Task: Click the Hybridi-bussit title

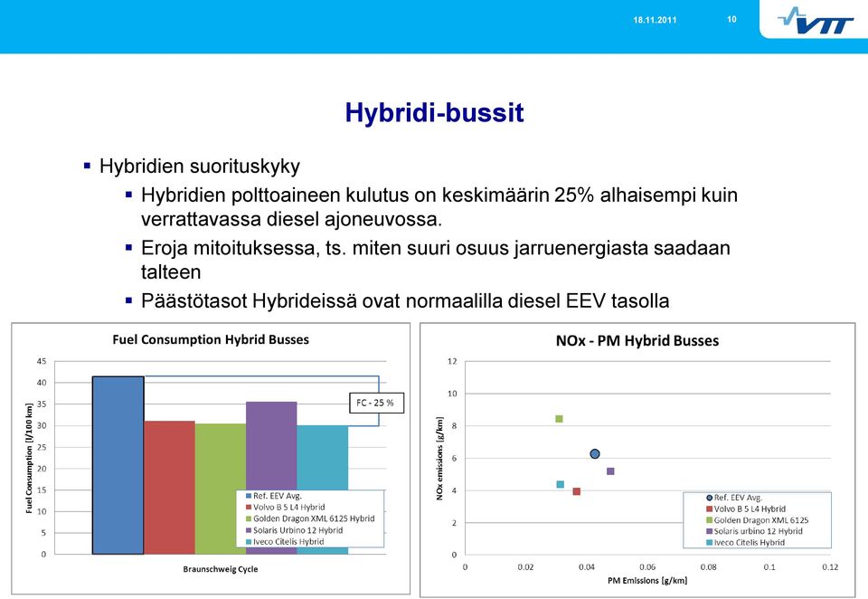Action: coord(434,112)
